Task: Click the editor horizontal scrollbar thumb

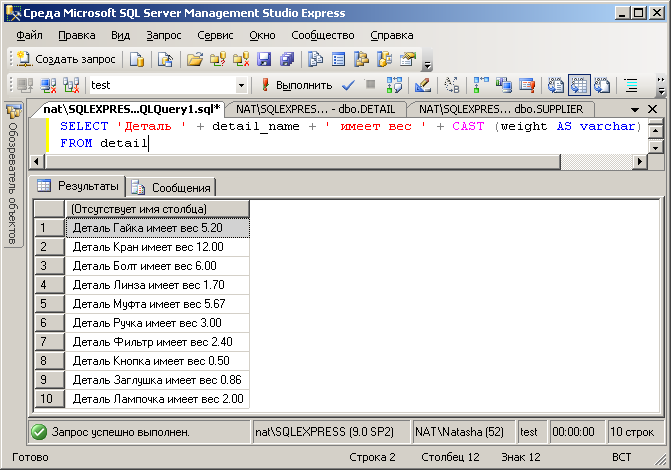Action: 303,161
